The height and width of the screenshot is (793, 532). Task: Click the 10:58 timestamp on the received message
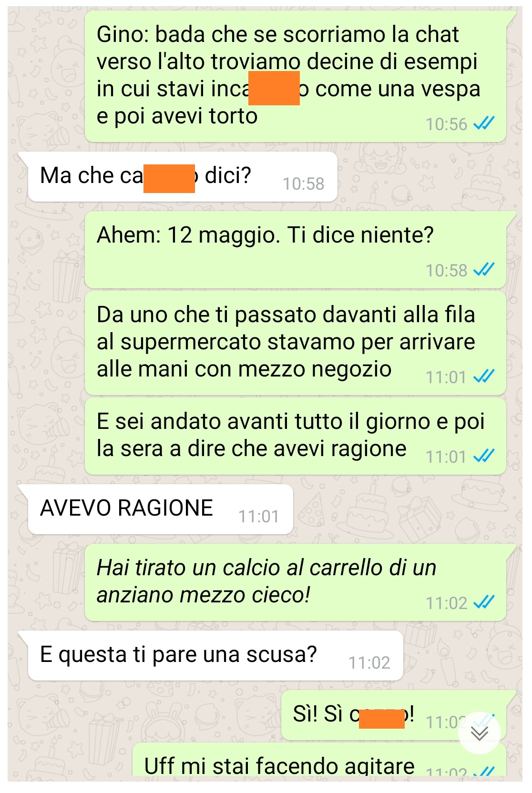(304, 184)
